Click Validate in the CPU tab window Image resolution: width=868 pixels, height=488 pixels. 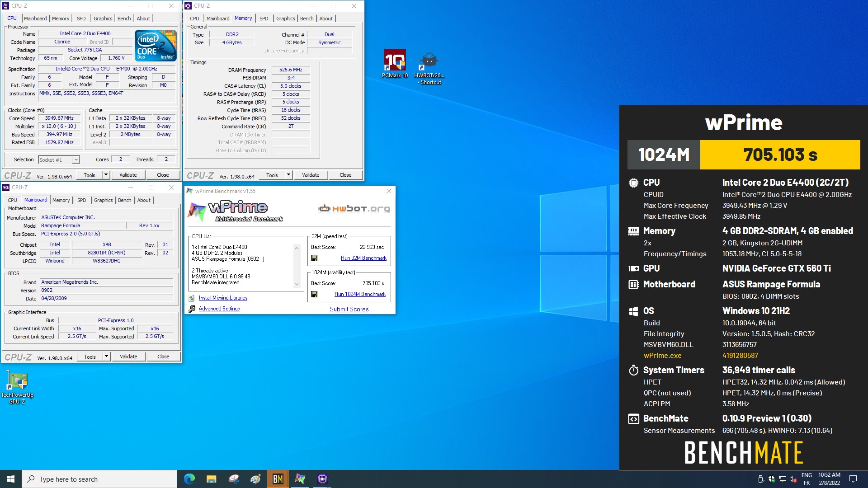point(128,175)
